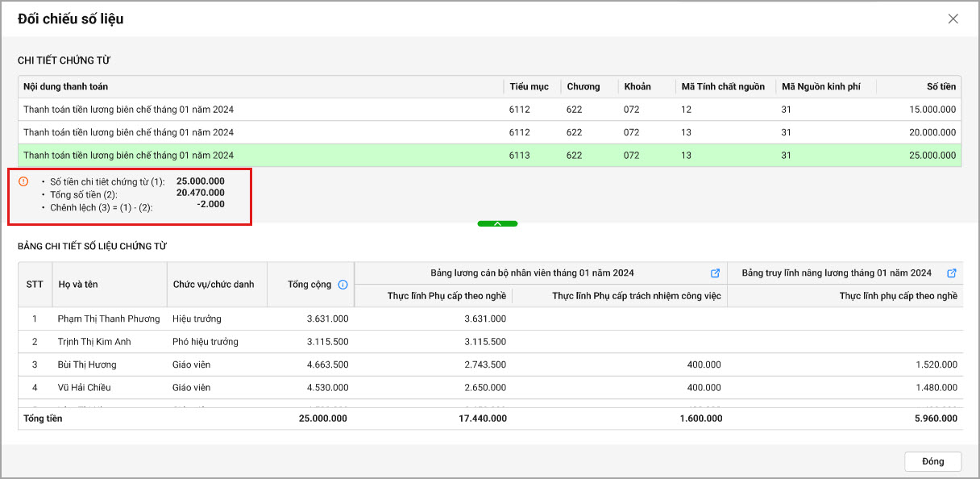Click Tổng tiền total 17.440.000
Image resolution: width=980 pixels, height=479 pixels.
point(482,419)
